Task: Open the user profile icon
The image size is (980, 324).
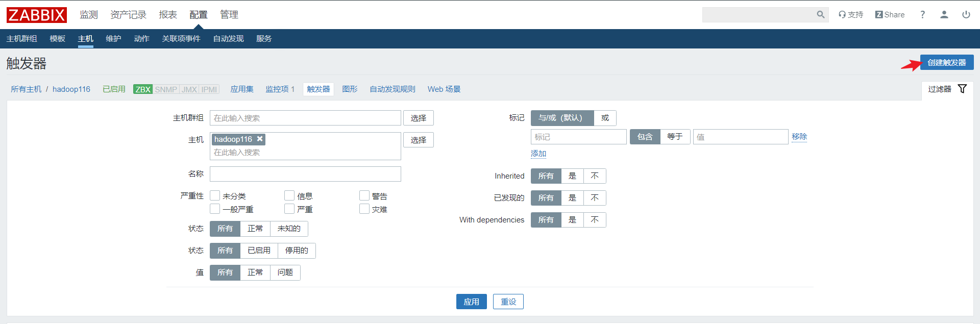Action: [x=944, y=15]
